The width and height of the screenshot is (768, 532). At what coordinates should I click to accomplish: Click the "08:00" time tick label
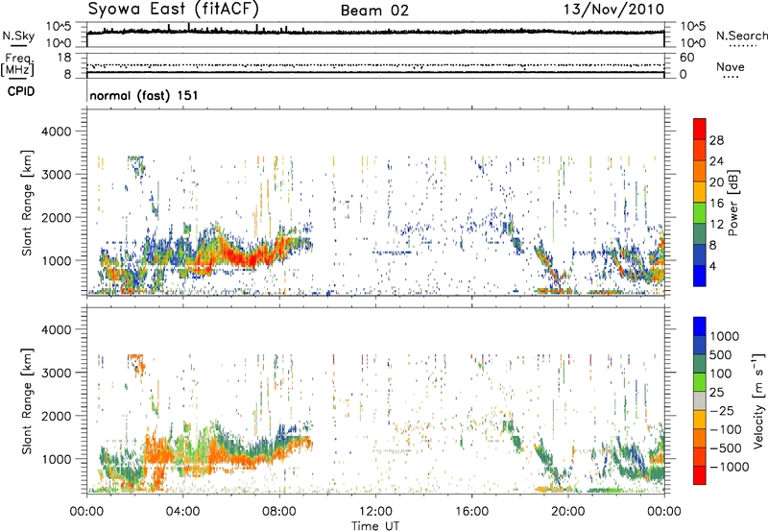click(278, 512)
